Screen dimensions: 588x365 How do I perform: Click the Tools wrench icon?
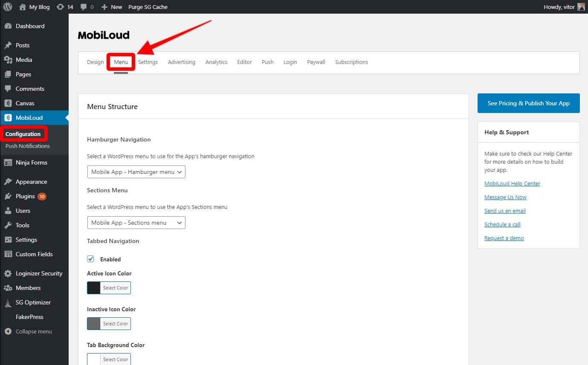point(8,225)
